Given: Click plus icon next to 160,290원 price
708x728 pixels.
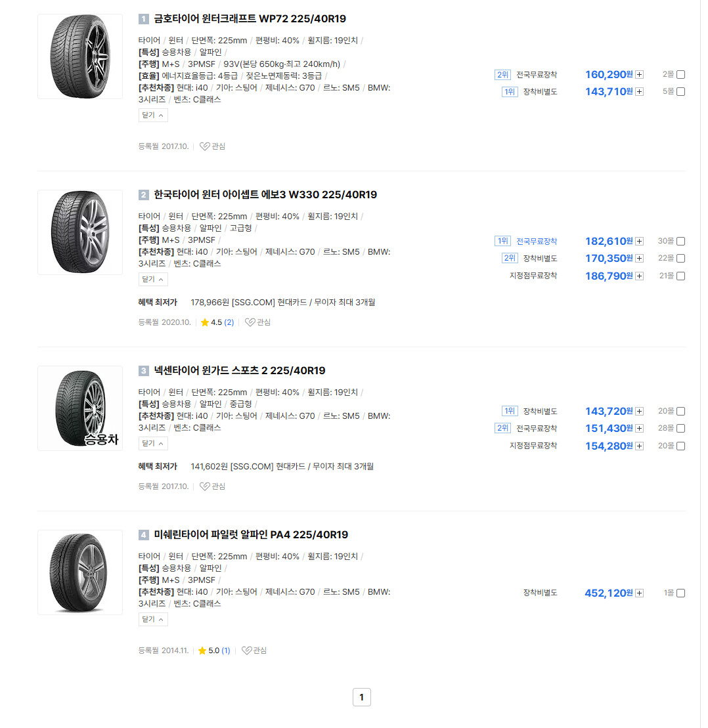Looking at the screenshot, I should [x=639, y=75].
